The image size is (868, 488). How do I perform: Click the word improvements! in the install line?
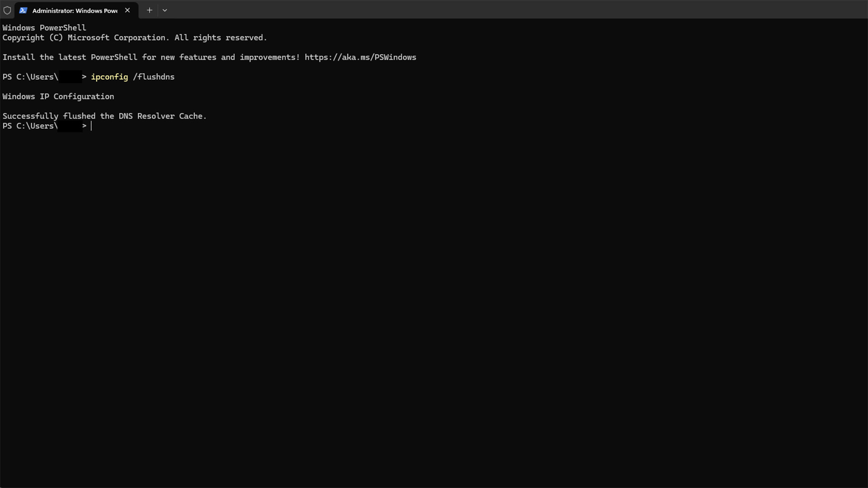(269, 57)
